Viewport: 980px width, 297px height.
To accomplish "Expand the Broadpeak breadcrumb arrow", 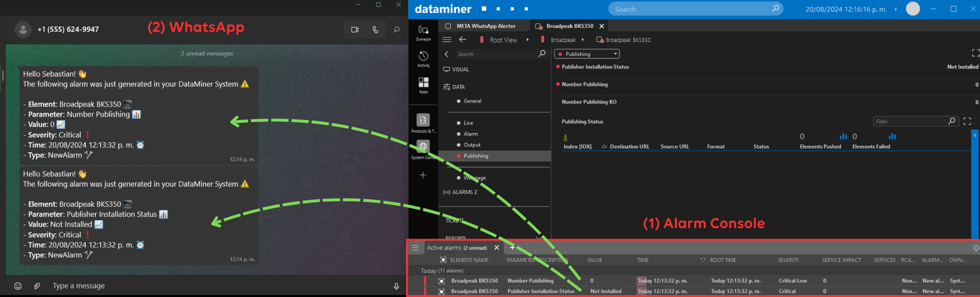I will pyautogui.click(x=583, y=40).
